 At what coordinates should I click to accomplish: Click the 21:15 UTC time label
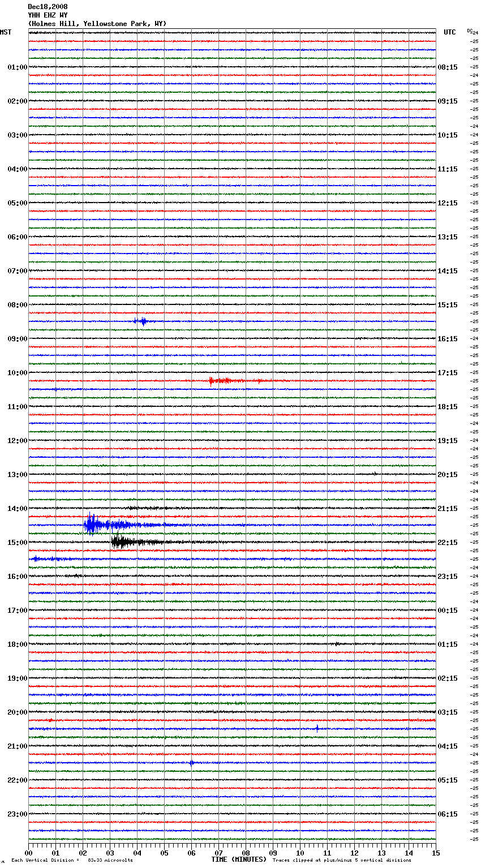pos(448,509)
